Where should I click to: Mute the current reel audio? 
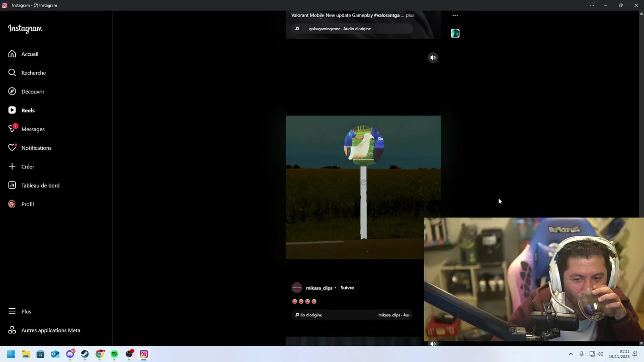(433, 57)
